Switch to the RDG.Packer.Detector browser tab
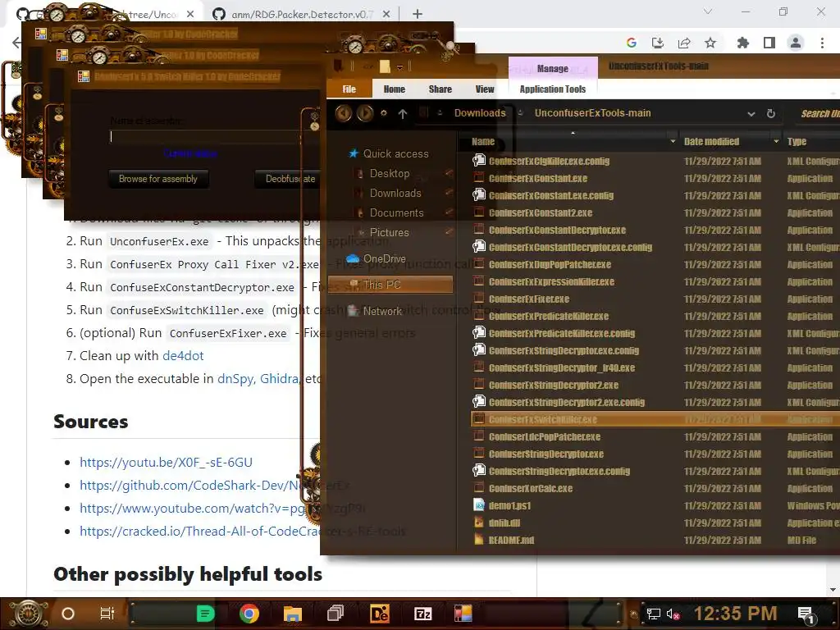Viewport: 840px width, 630px height. tap(302, 15)
